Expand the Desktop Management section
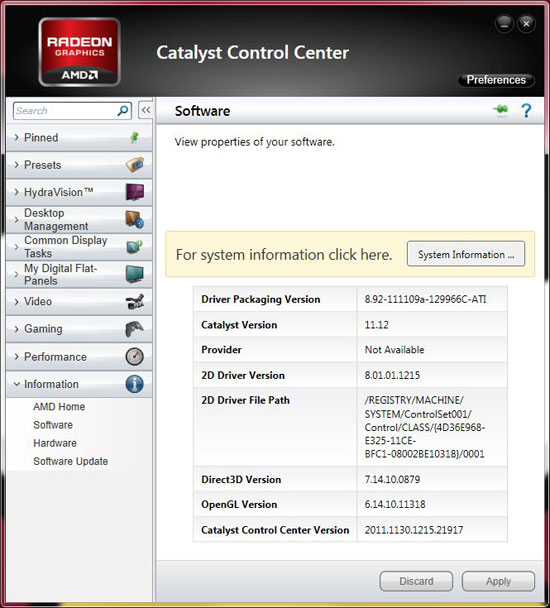The height and width of the screenshot is (608, 550). (79, 219)
